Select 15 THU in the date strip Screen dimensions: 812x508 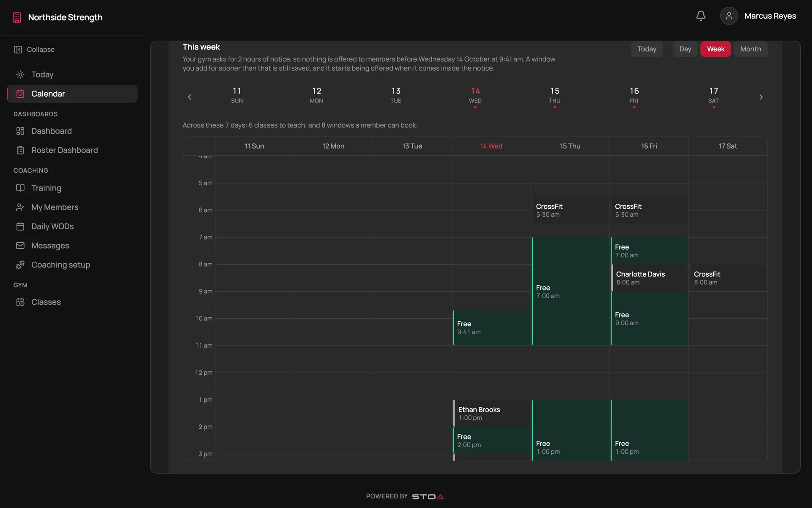click(554, 97)
